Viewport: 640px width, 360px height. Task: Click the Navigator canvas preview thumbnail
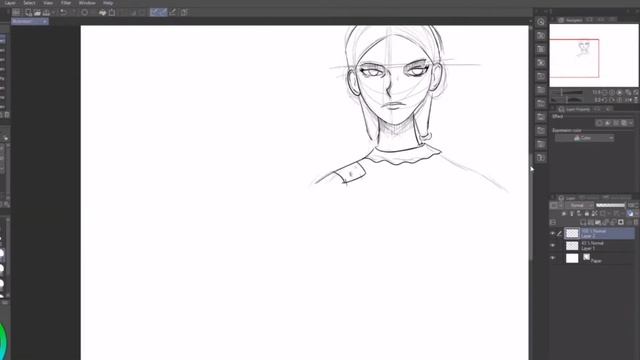[x=593, y=55]
